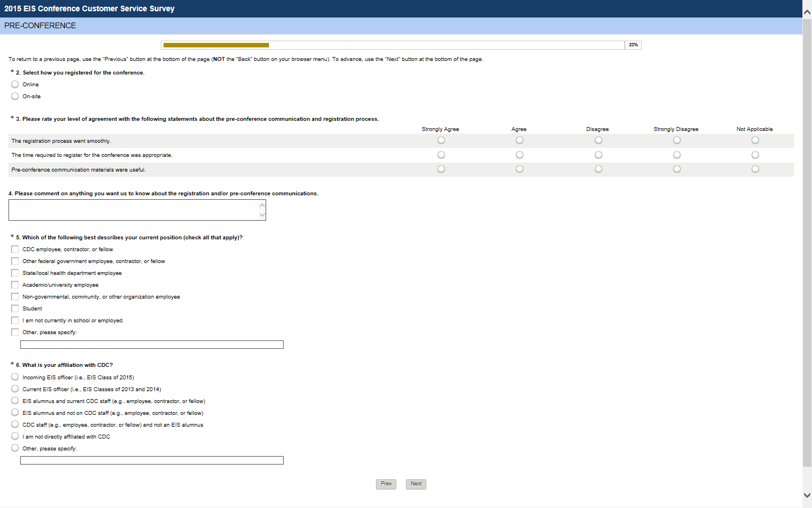Image resolution: width=812 pixels, height=508 pixels.
Task: Select Online registration radio button
Action: (x=15, y=84)
